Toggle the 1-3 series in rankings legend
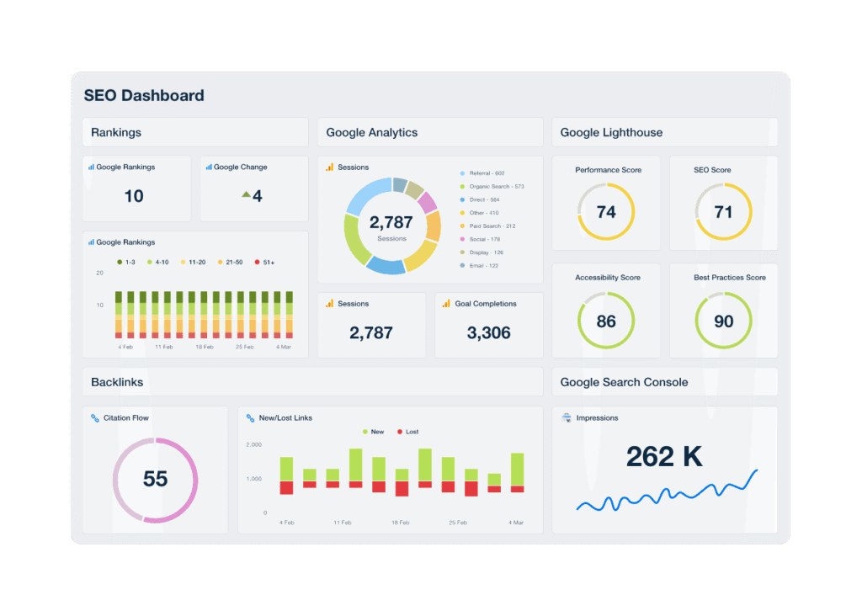Viewport: 862px width, 616px height. 125,263
